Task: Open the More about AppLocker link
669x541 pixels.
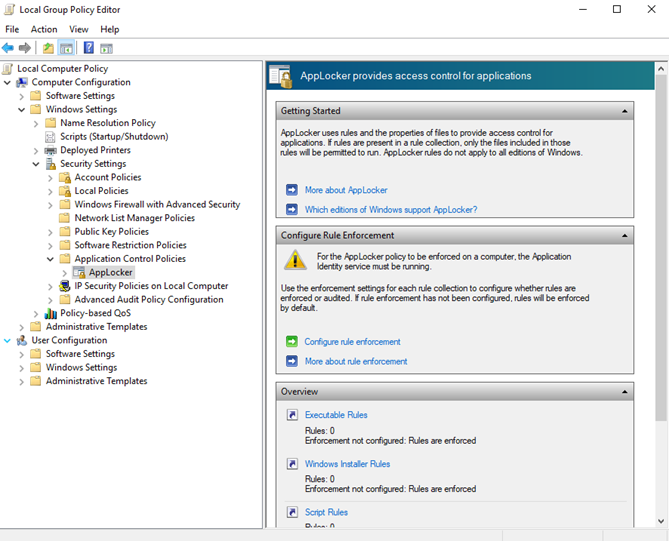Action: point(346,190)
